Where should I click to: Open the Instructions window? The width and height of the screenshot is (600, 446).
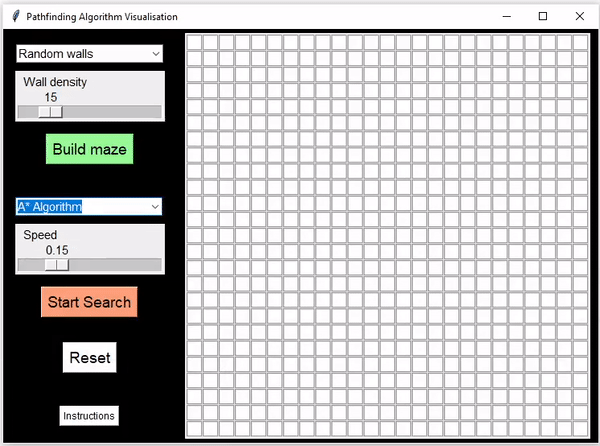[89, 415]
